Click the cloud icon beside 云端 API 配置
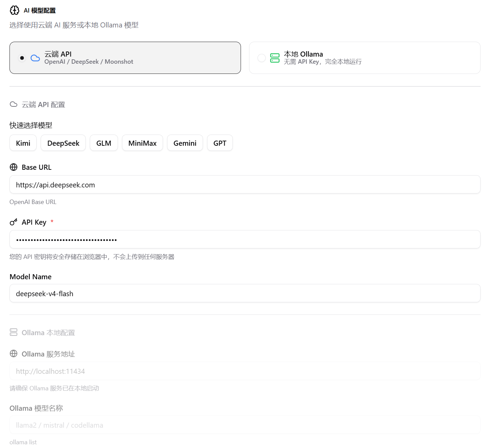 tap(14, 104)
